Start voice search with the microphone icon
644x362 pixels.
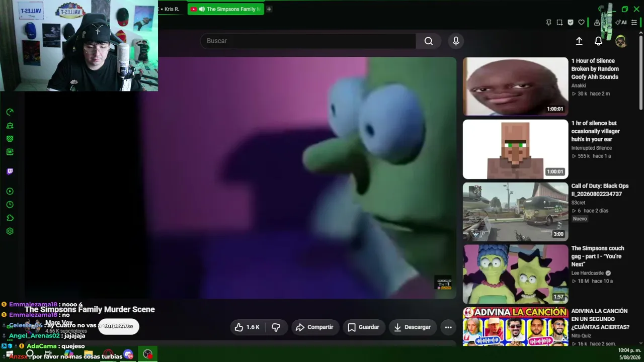[x=456, y=41]
